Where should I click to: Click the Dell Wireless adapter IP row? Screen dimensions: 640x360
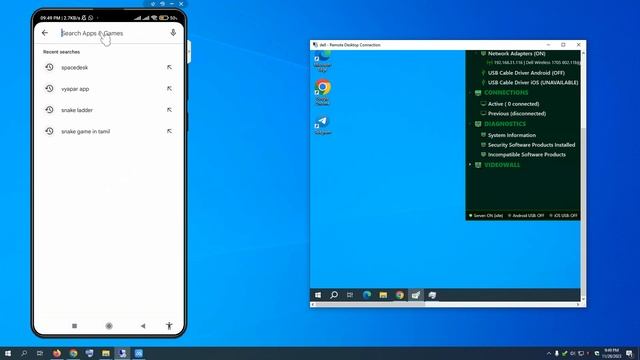pyautogui.click(x=533, y=63)
